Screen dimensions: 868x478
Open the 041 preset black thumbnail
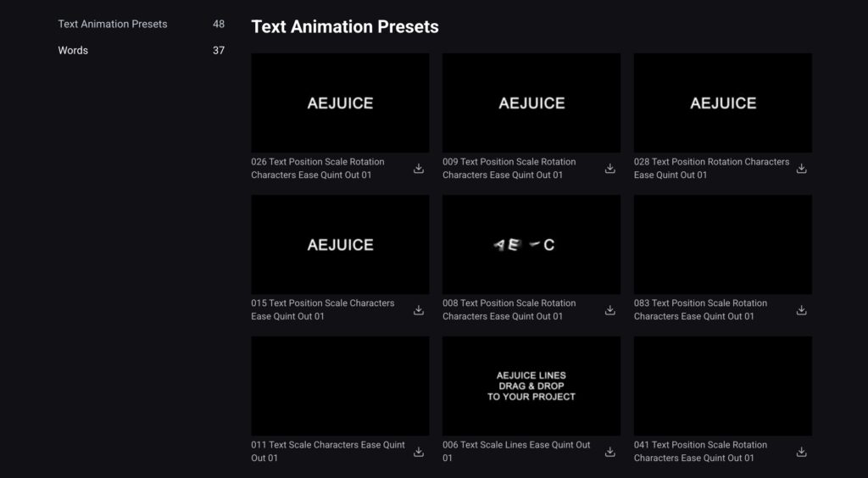723,386
